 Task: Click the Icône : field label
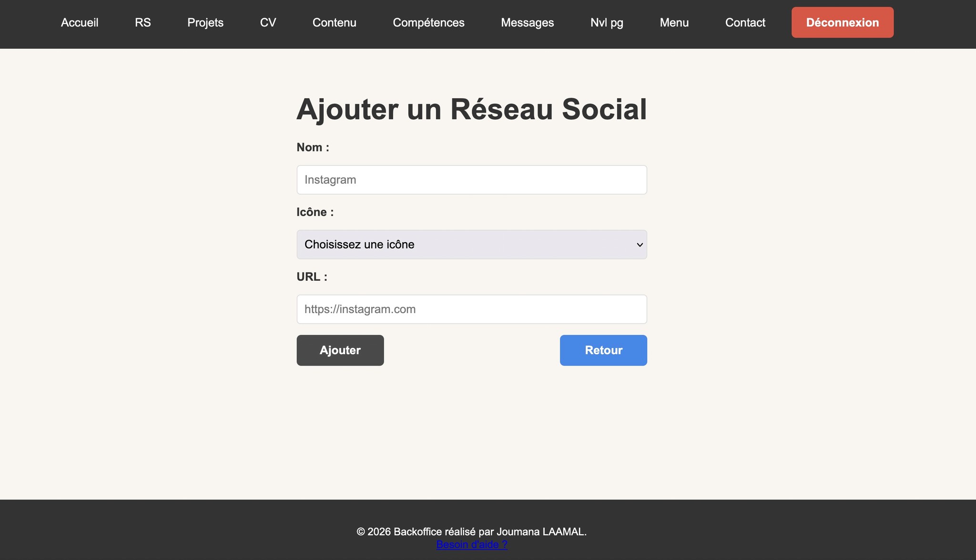315,212
